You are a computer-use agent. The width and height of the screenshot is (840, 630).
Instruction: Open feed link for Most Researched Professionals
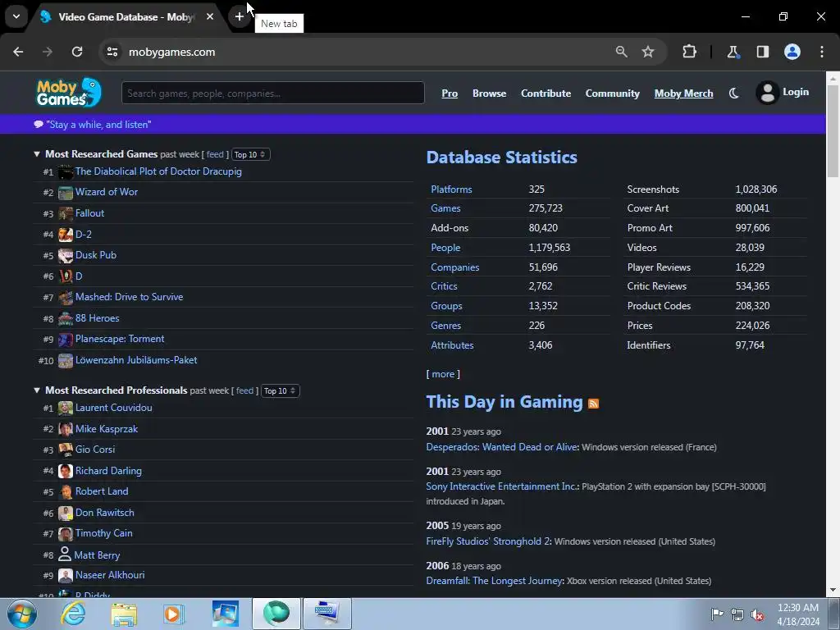point(244,390)
